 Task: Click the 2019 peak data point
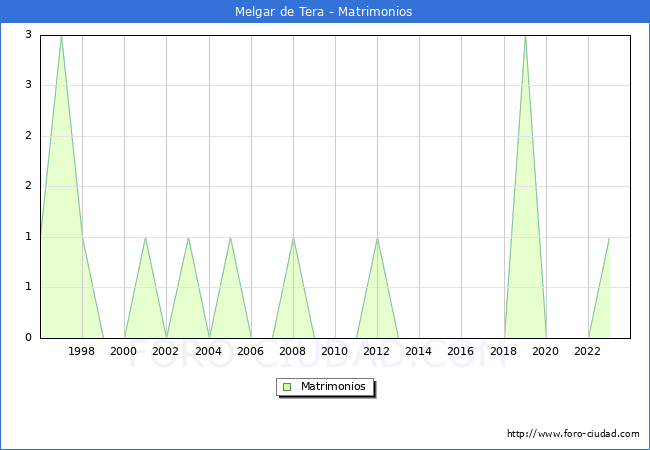pos(525,36)
